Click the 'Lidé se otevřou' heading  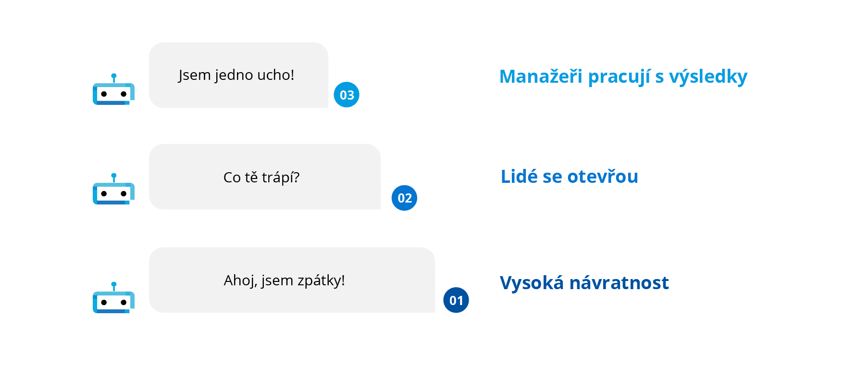569,177
